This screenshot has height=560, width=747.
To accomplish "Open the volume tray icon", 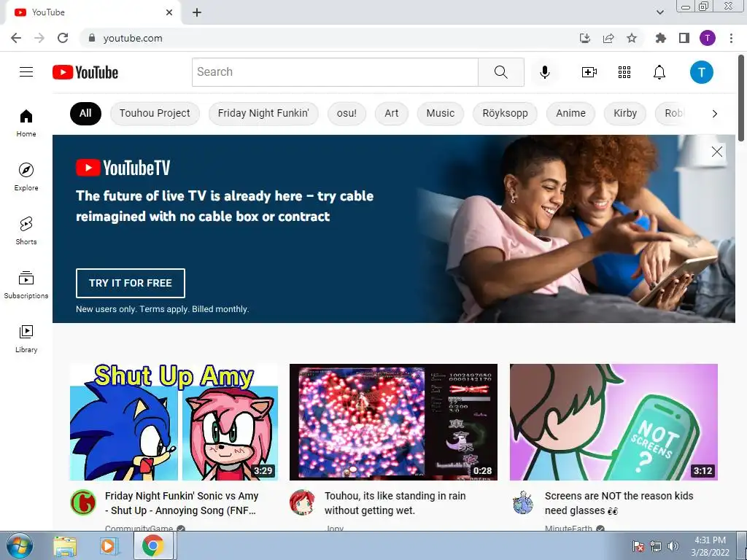I will 673,546.
